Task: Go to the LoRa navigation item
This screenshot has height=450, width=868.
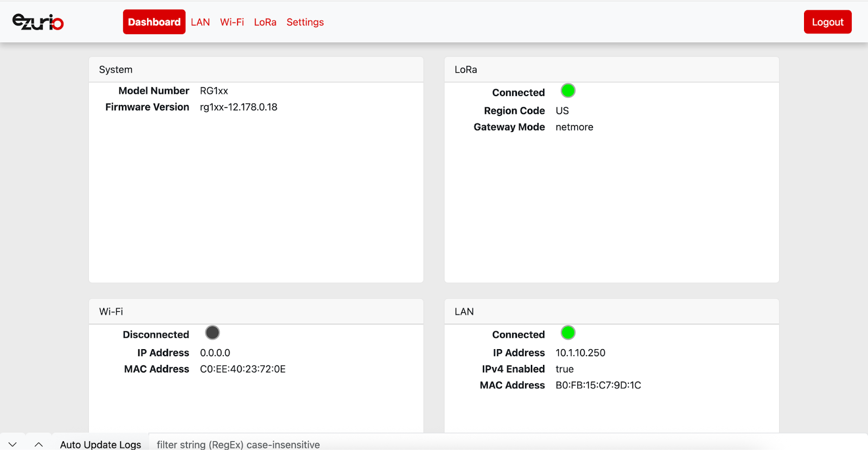Action: click(265, 22)
